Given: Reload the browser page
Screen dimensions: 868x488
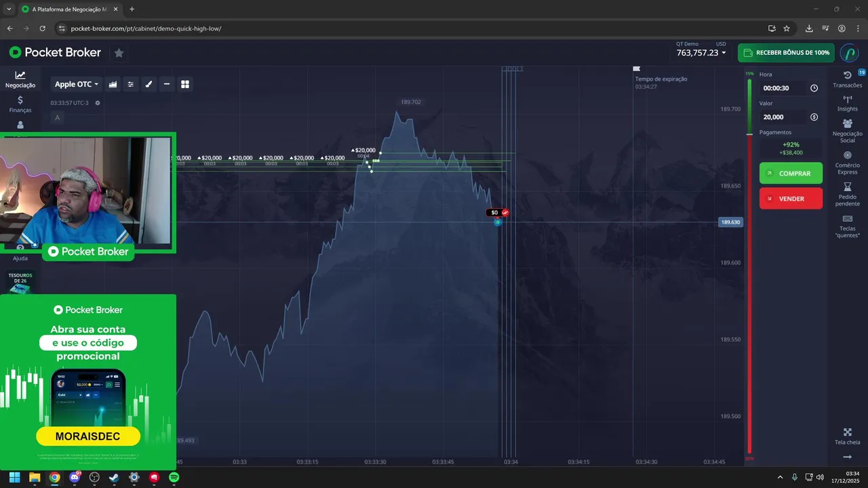Looking at the screenshot, I should [43, 28].
